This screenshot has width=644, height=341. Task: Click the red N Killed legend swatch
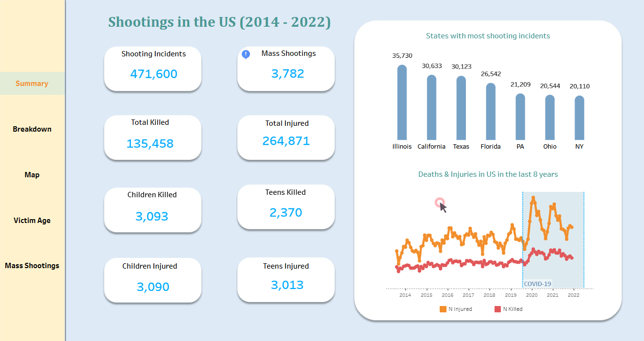(x=497, y=309)
